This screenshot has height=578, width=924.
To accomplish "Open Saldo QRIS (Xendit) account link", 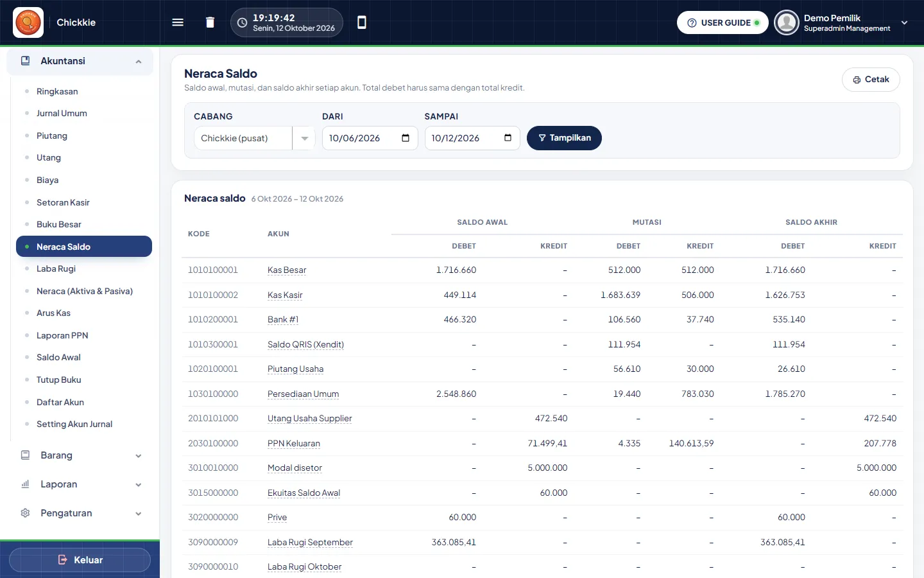I will point(305,345).
